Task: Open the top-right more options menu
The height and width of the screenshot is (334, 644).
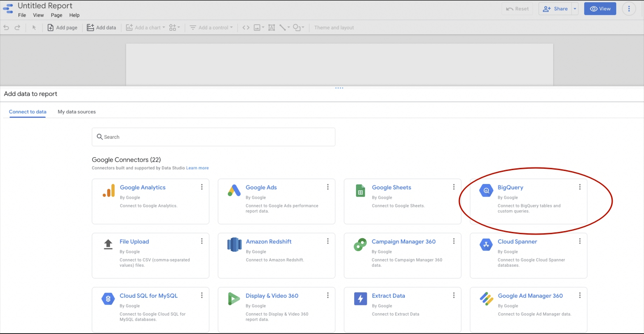Action: (x=629, y=9)
